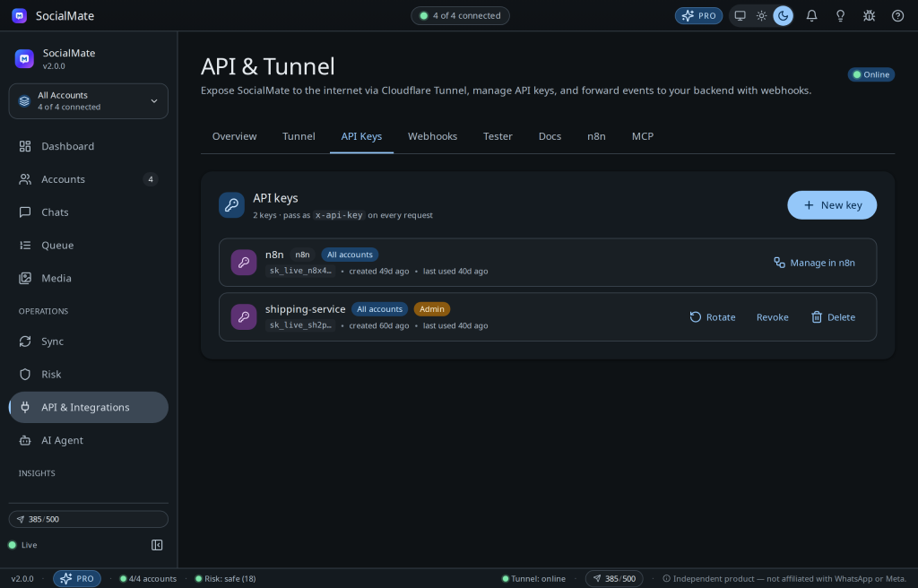Rotate the shipping-service key
The image size is (918, 588).
point(713,316)
